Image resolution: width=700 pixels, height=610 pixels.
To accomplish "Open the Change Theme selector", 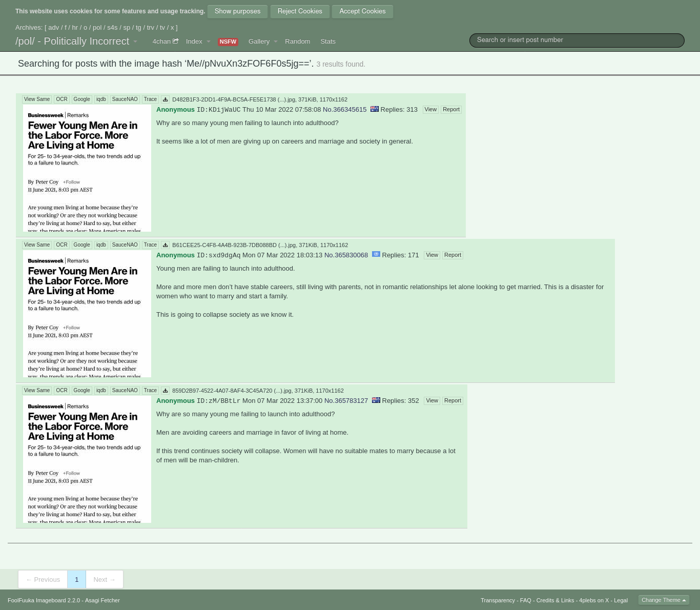I will [x=664, y=600].
